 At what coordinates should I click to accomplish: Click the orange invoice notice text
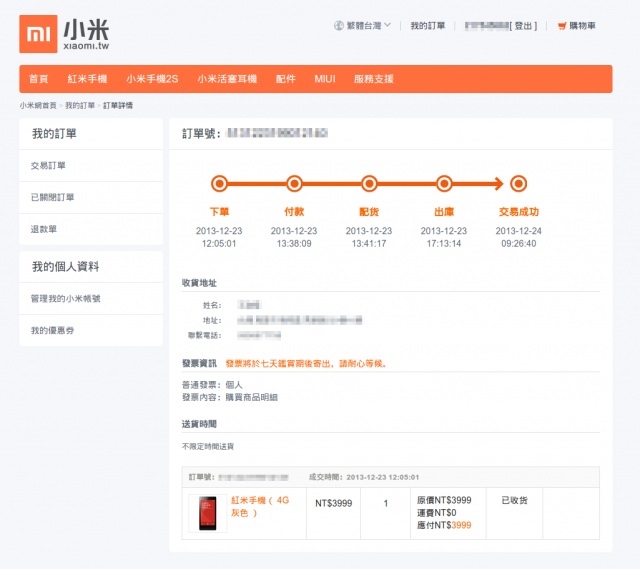point(306,363)
